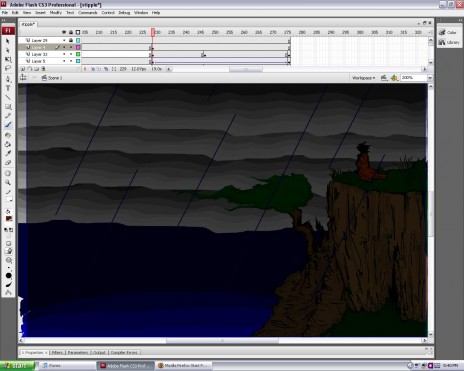Select the Text tool

click(x=8, y=88)
